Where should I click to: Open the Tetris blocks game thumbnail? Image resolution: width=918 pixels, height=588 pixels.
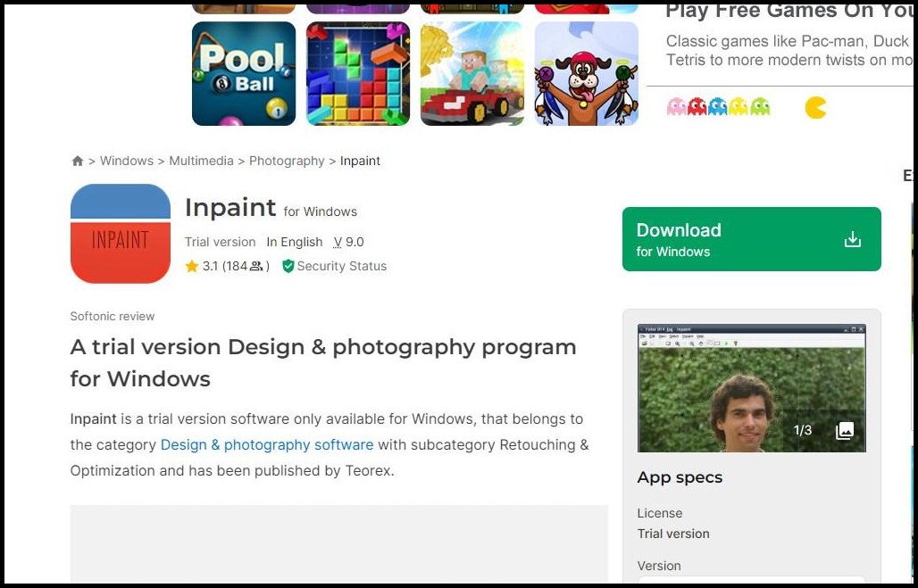(x=358, y=73)
